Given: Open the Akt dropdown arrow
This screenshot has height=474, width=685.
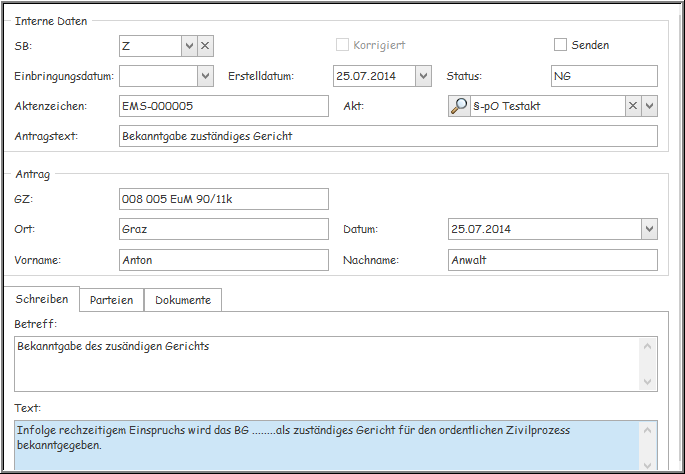Looking at the screenshot, I should 649,106.
